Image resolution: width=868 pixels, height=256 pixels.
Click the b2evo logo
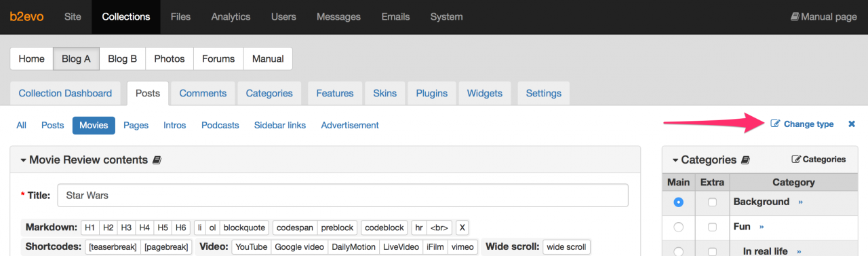26,17
